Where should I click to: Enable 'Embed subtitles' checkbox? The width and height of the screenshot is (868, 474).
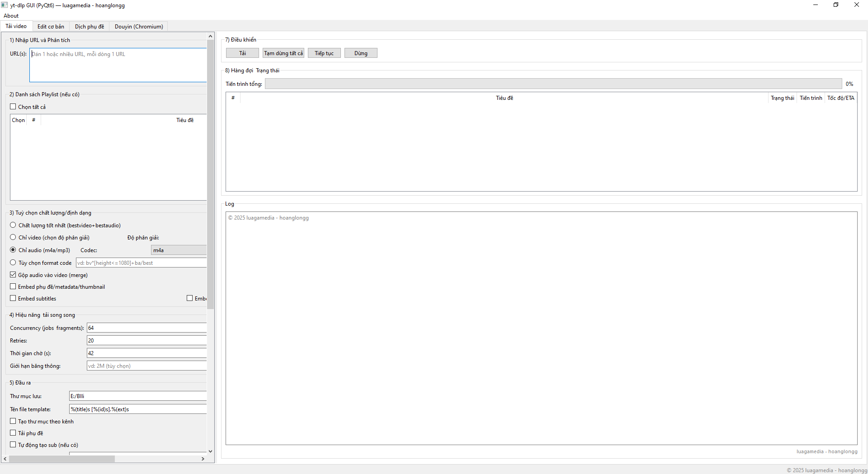(x=13, y=298)
